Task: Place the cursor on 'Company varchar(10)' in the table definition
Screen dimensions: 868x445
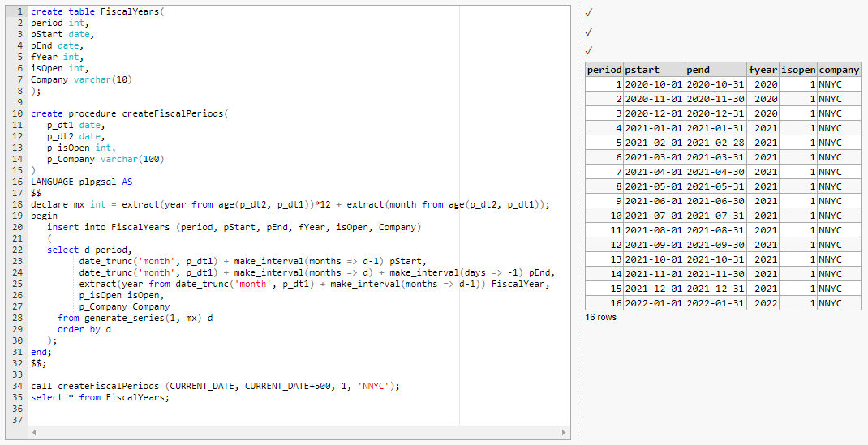Action: tap(81, 79)
